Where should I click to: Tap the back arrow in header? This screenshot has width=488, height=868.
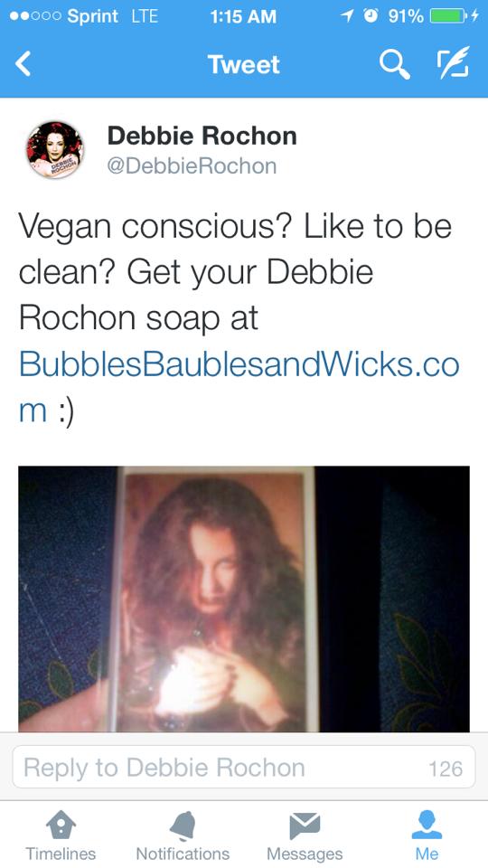tap(23, 63)
